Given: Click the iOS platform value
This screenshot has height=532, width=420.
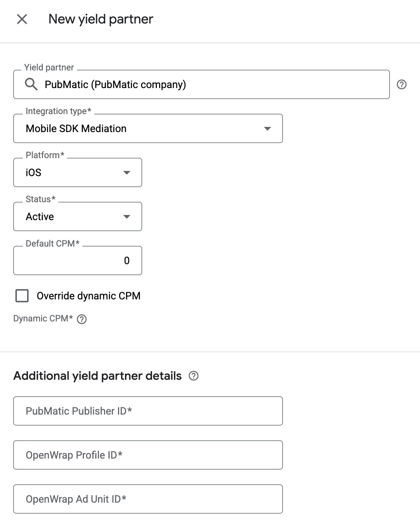Looking at the screenshot, I should point(34,172).
